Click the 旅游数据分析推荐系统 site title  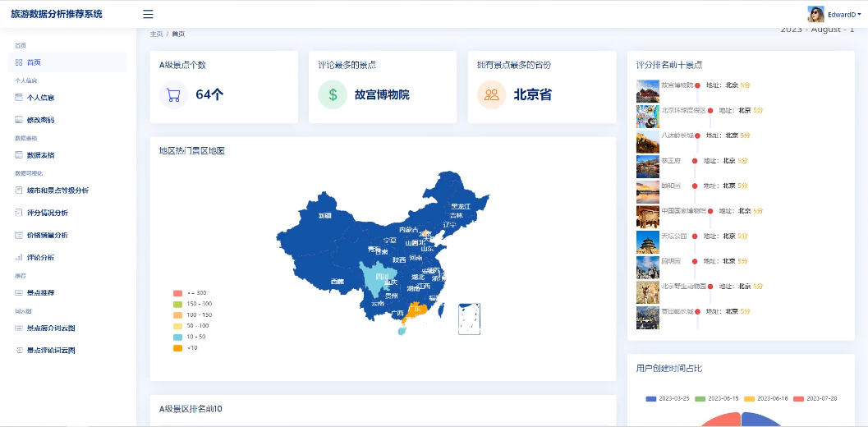pos(57,15)
